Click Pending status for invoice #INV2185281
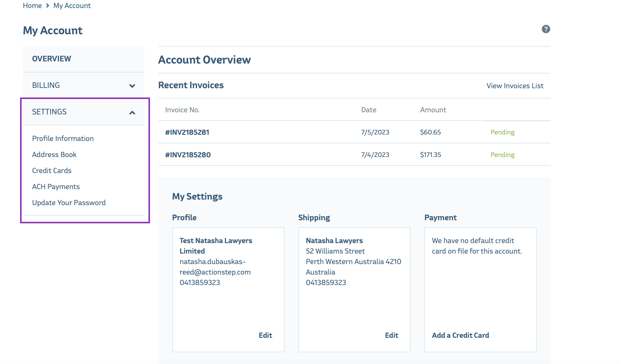 [502, 132]
